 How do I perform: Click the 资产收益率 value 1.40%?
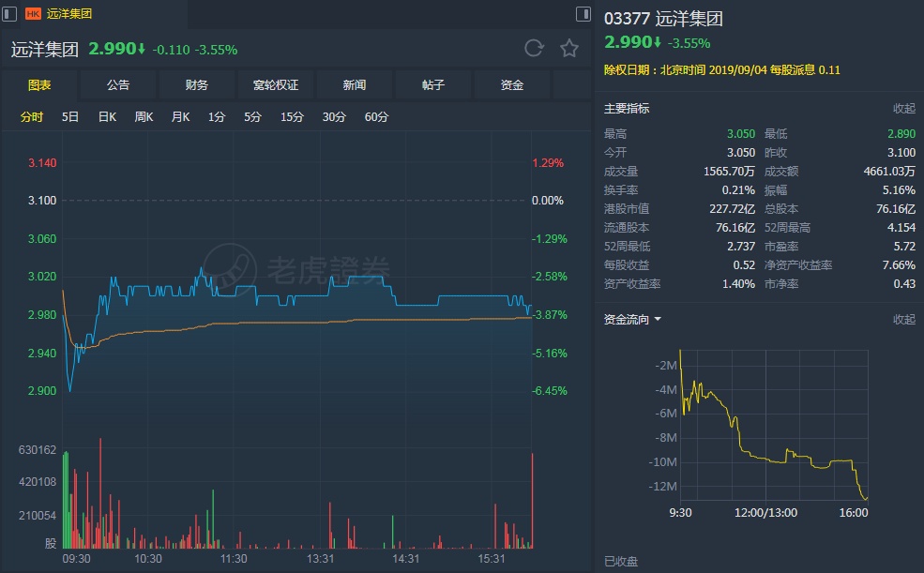point(738,284)
